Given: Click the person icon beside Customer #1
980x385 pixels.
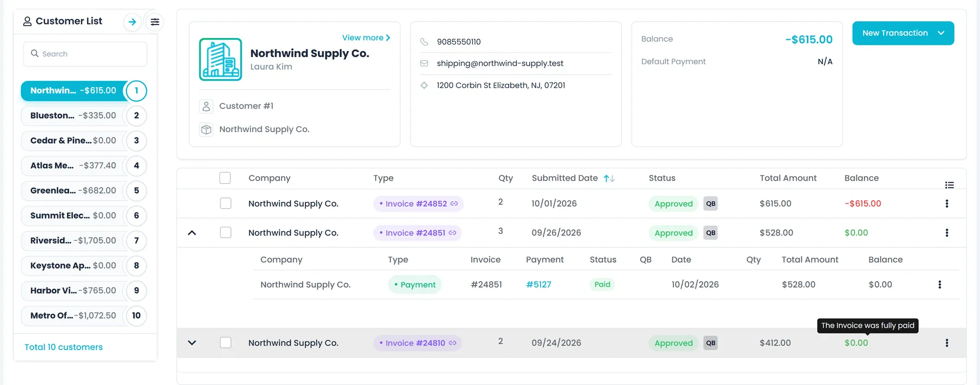Looking at the screenshot, I should click(206, 106).
